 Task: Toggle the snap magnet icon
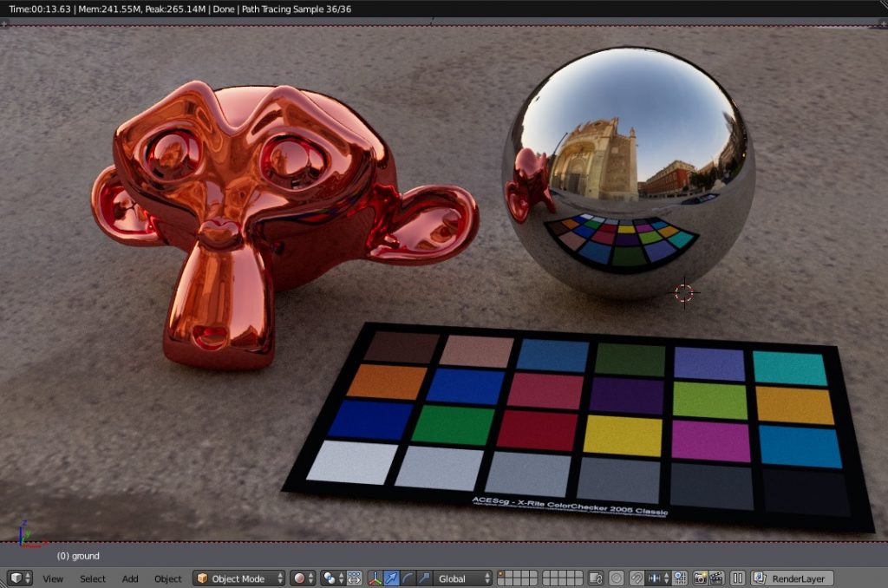637,578
